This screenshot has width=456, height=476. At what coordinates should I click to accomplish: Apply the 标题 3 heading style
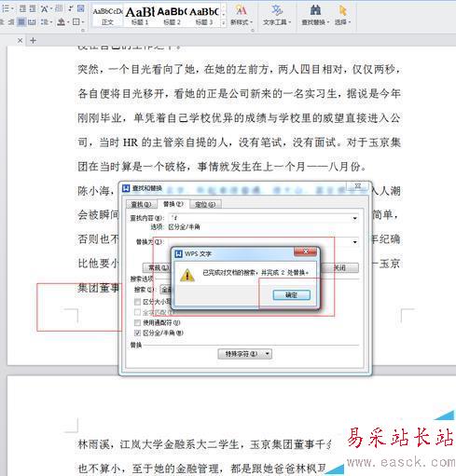(x=204, y=16)
